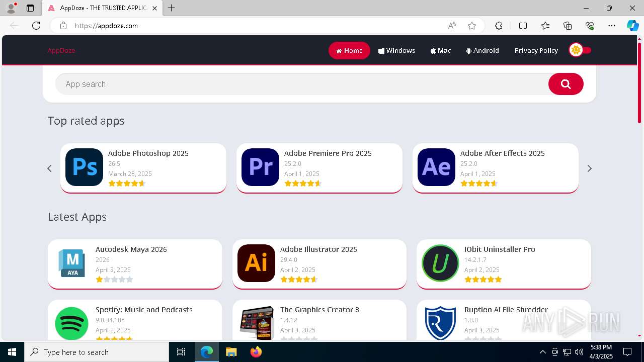Click the AppDoze logo link
The image size is (644, 362).
point(61,50)
